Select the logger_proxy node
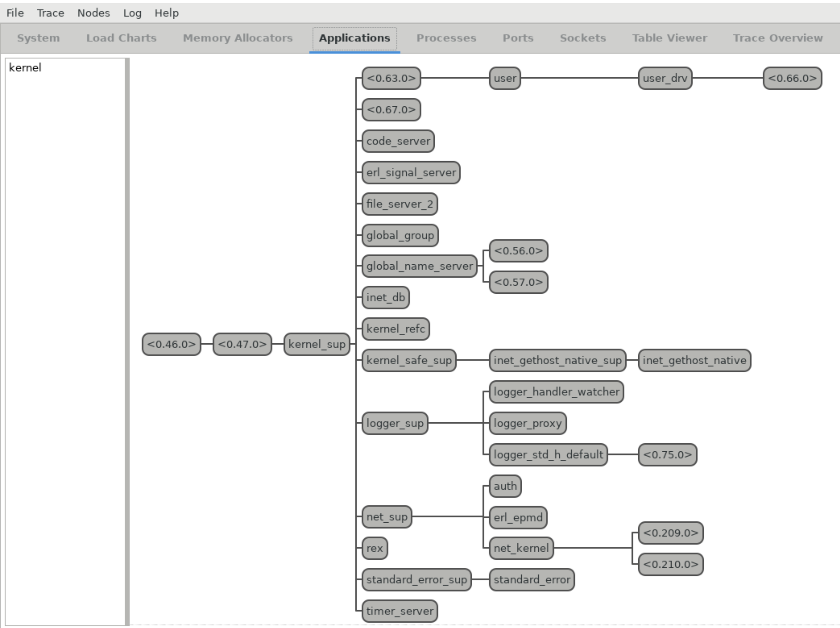Viewport: 840px width, 628px height. [527, 423]
